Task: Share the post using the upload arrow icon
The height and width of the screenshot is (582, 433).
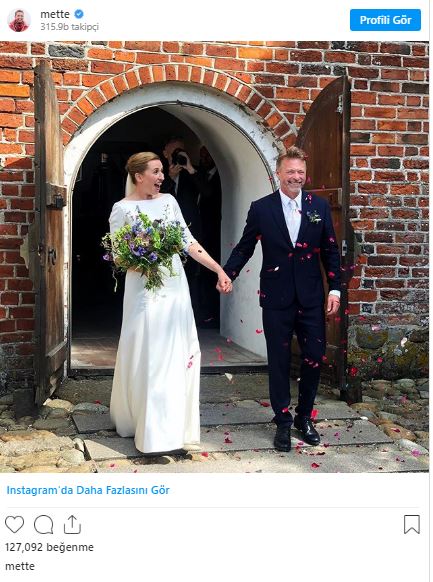Action: click(72, 524)
